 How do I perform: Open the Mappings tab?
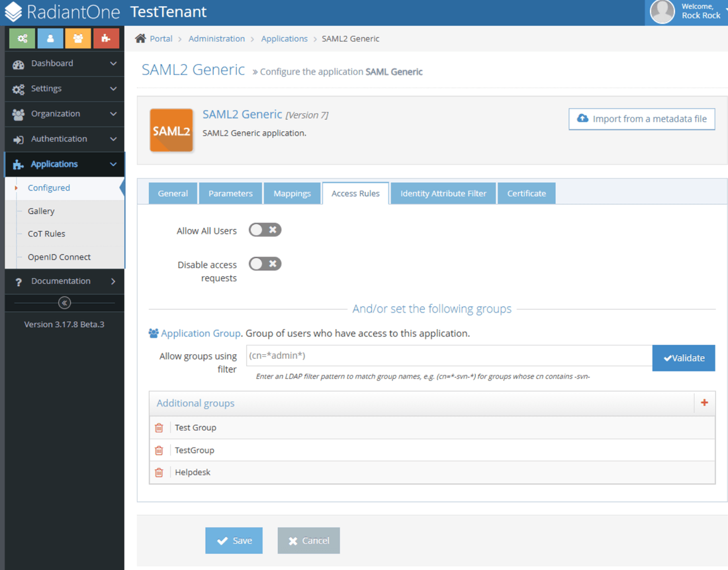pos(292,193)
